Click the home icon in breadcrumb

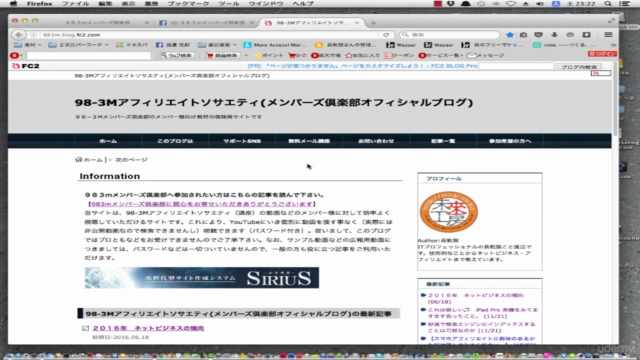(x=78, y=160)
